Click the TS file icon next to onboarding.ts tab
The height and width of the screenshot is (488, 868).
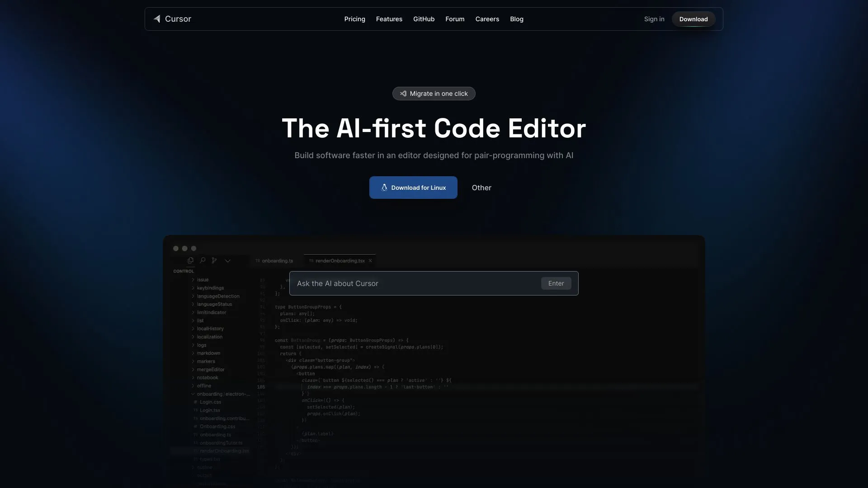click(257, 261)
